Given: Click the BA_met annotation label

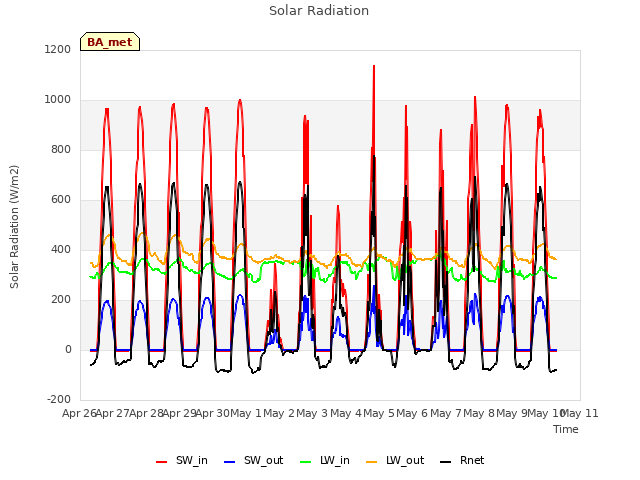Looking at the screenshot, I should click(110, 42).
